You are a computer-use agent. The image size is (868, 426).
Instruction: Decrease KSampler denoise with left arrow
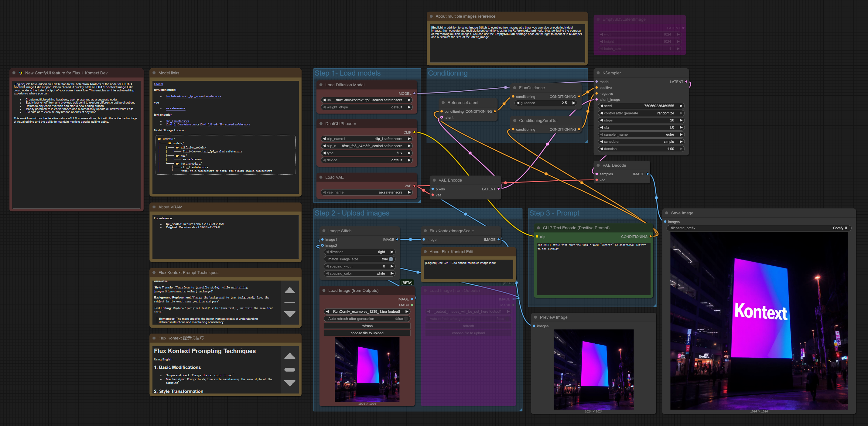pos(601,149)
